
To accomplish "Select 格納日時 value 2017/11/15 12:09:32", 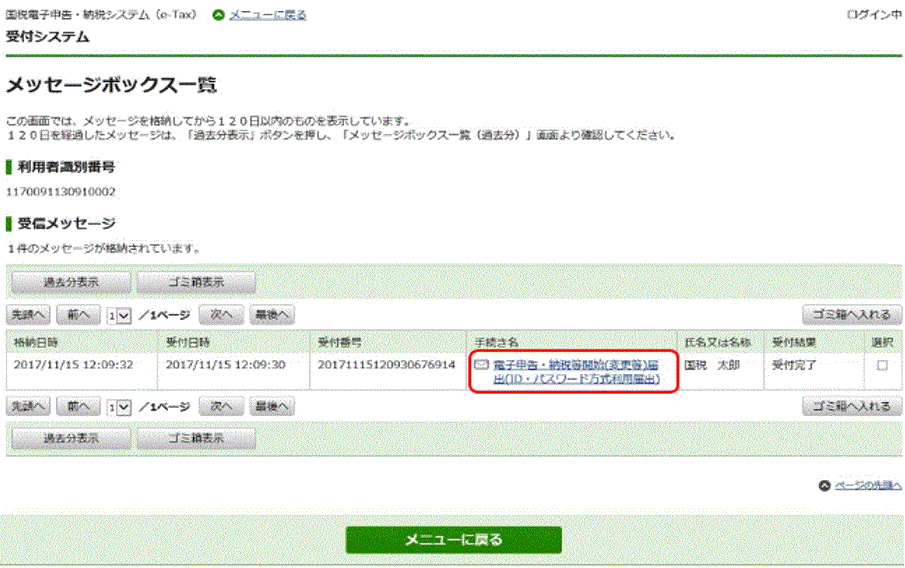I will click(x=73, y=365).
